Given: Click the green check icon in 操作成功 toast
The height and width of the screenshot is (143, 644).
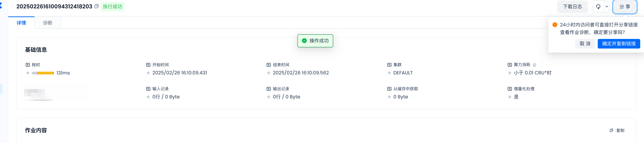Looking at the screenshot, I should pos(304,41).
